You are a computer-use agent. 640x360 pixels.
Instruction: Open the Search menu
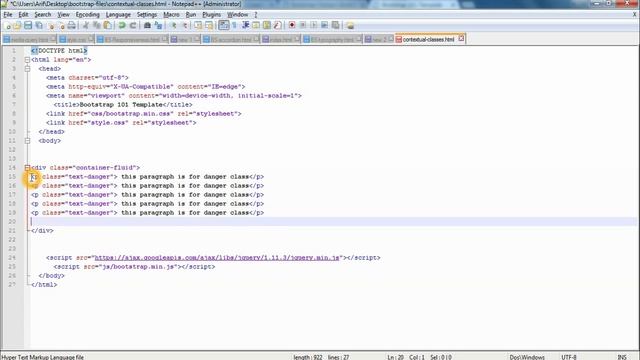(42, 15)
